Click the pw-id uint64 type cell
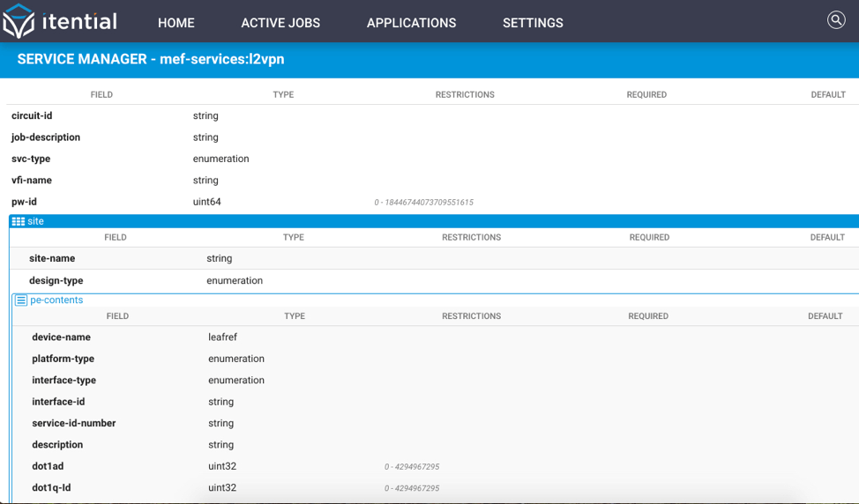The image size is (859, 504). (x=207, y=202)
